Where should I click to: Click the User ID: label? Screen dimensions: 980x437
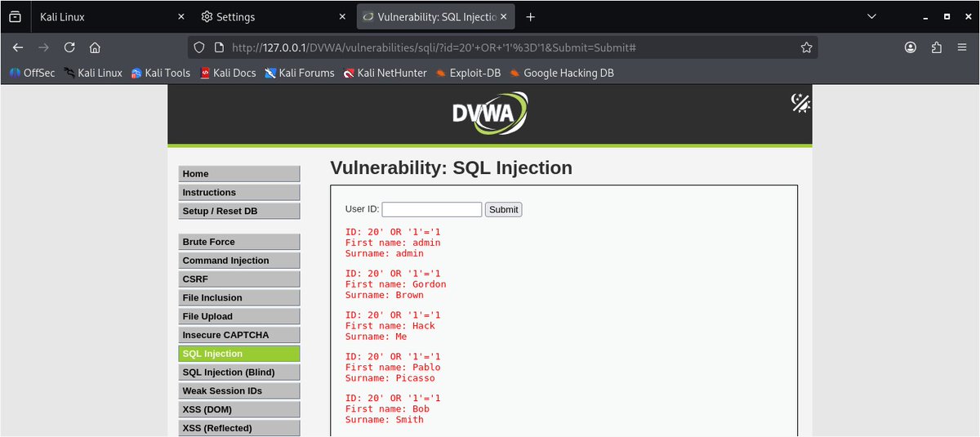362,209
